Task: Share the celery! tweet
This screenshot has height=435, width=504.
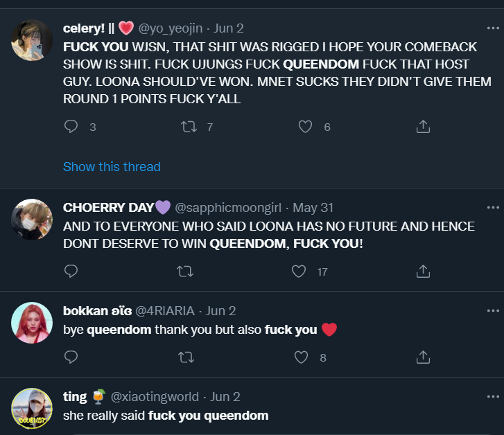Action: pos(423,127)
